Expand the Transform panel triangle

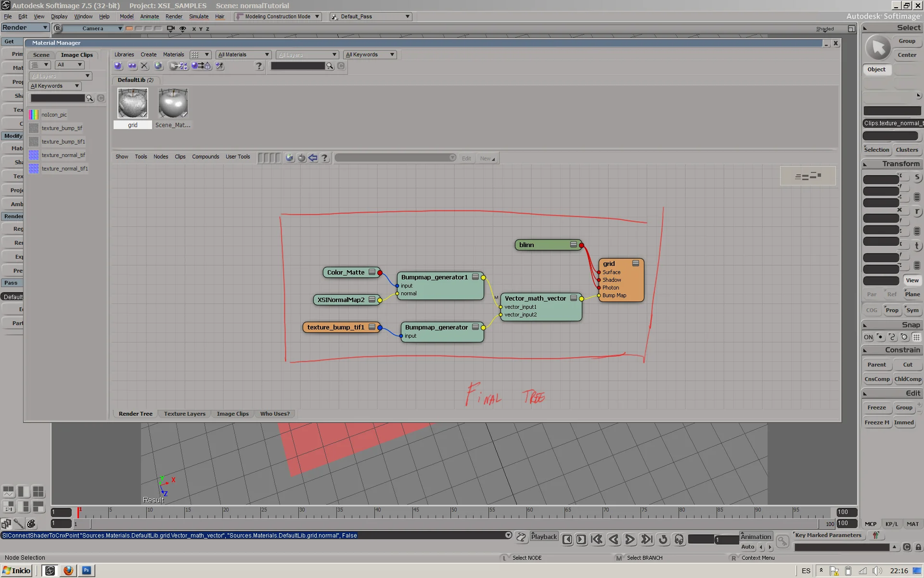[865, 164]
